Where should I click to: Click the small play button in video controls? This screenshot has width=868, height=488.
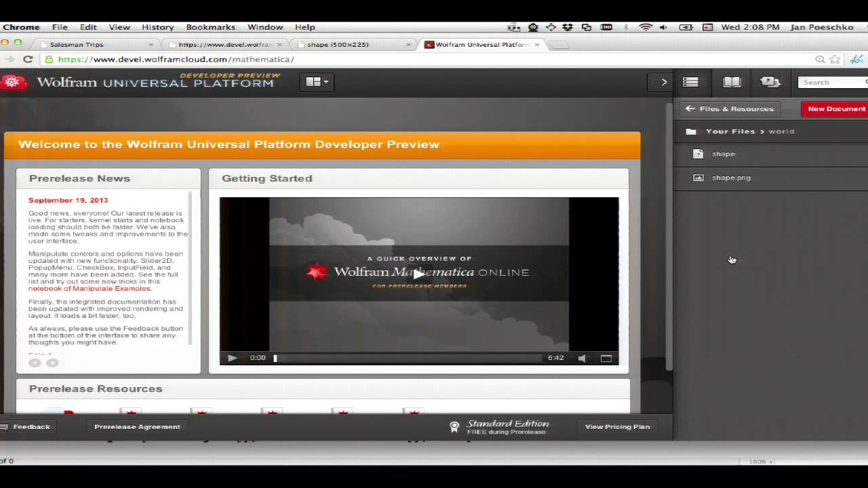point(232,358)
